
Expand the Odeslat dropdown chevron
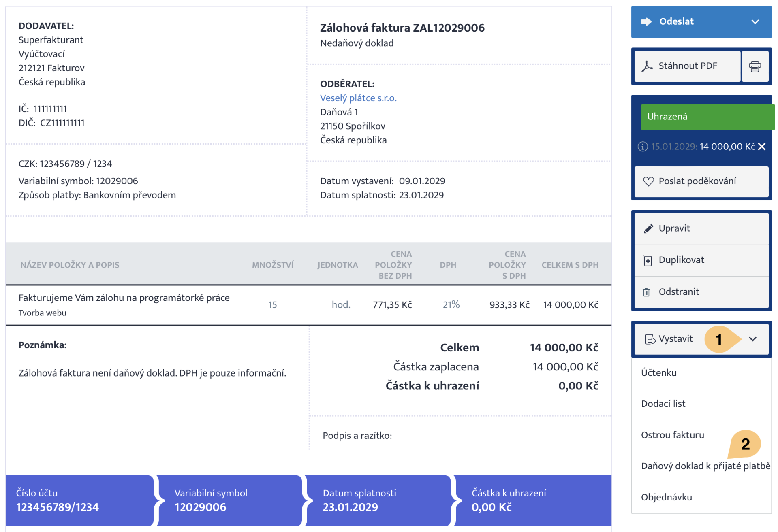click(x=755, y=22)
